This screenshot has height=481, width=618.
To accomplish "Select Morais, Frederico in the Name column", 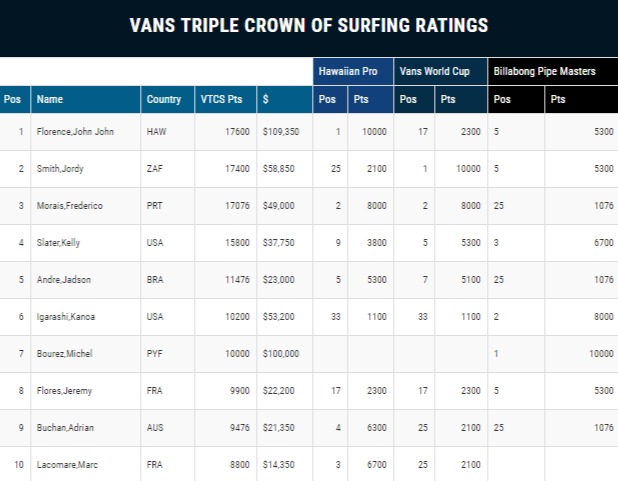I will (69, 206).
